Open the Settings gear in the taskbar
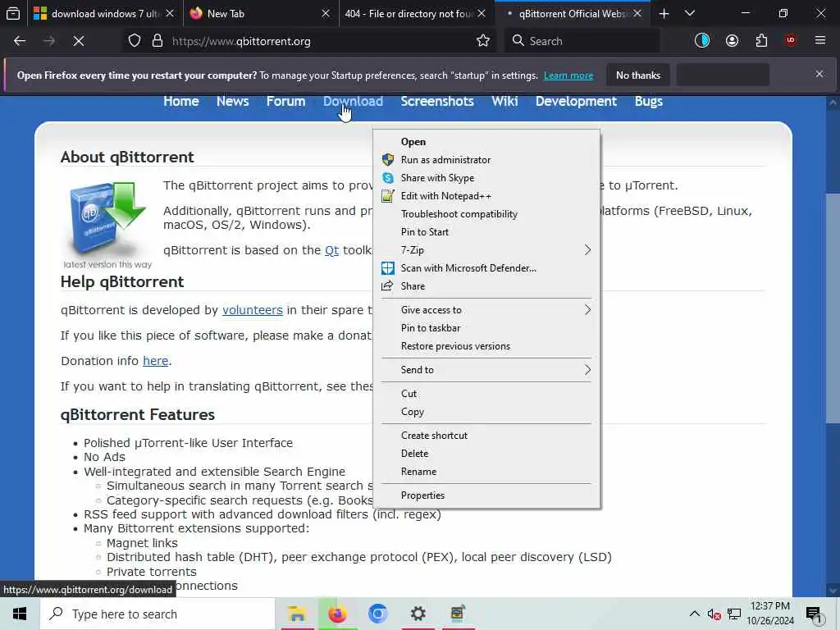Screen dimensions: 840x630 (418, 614)
